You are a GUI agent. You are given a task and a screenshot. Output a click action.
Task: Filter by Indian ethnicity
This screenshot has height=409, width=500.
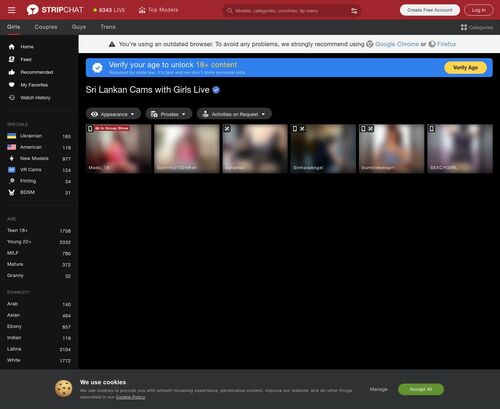click(39, 338)
